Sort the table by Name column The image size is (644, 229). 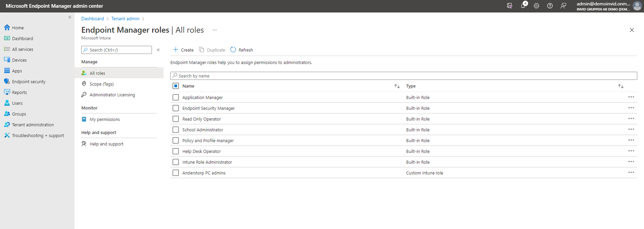point(397,86)
